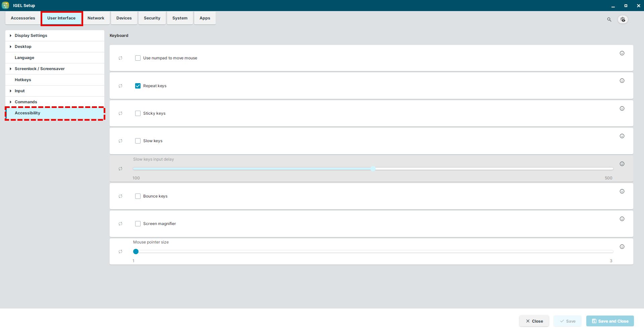Click the Mouse pointer size slider handle

[136, 252]
